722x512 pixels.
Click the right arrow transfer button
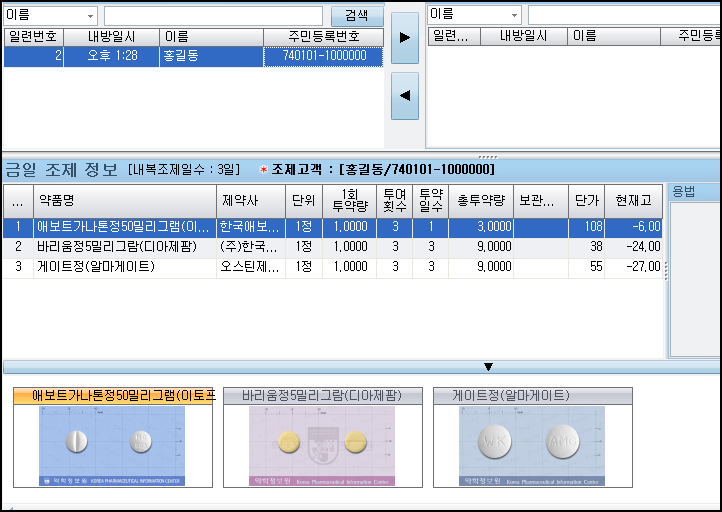coord(404,38)
